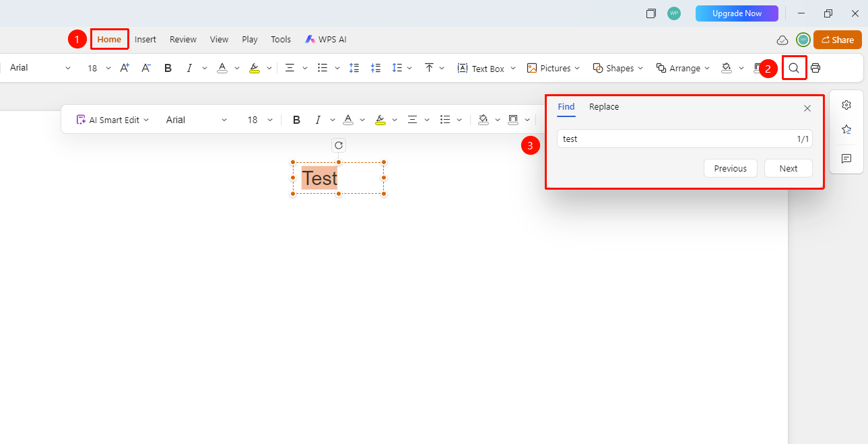Switch to the Replace tab
This screenshot has height=444, width=868.
[x=604, y=107]
